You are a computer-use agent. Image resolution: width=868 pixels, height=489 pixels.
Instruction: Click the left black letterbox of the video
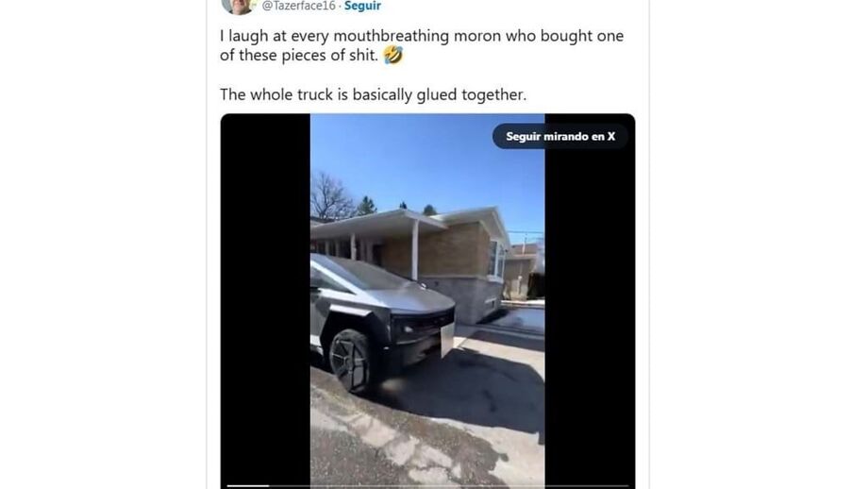point(265,301)
